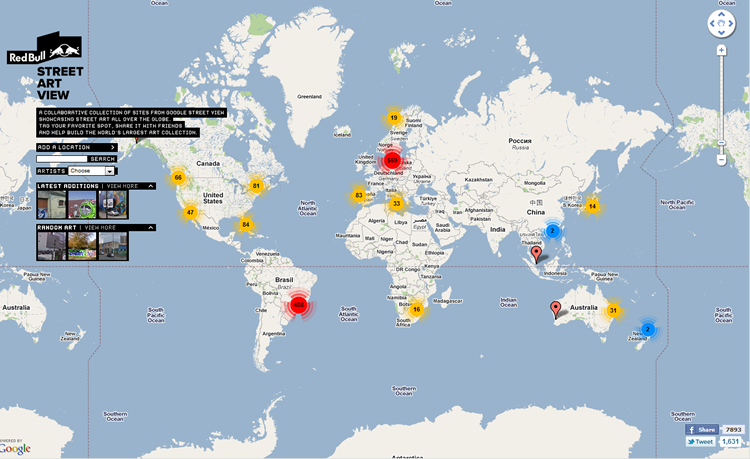Screen dimensions: 750x459
Task: Click the Kazakhstan map label
Action: tap(478, 180)
